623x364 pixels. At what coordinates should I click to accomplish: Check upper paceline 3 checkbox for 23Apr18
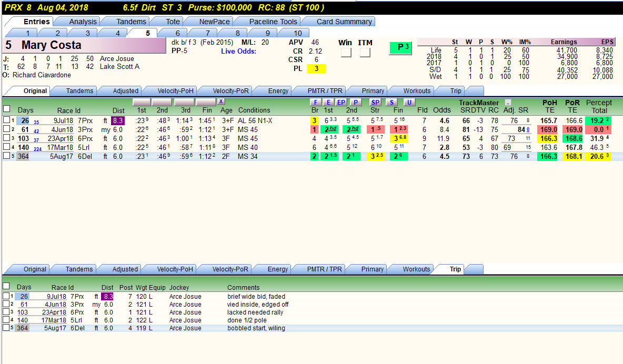(6, 138)
